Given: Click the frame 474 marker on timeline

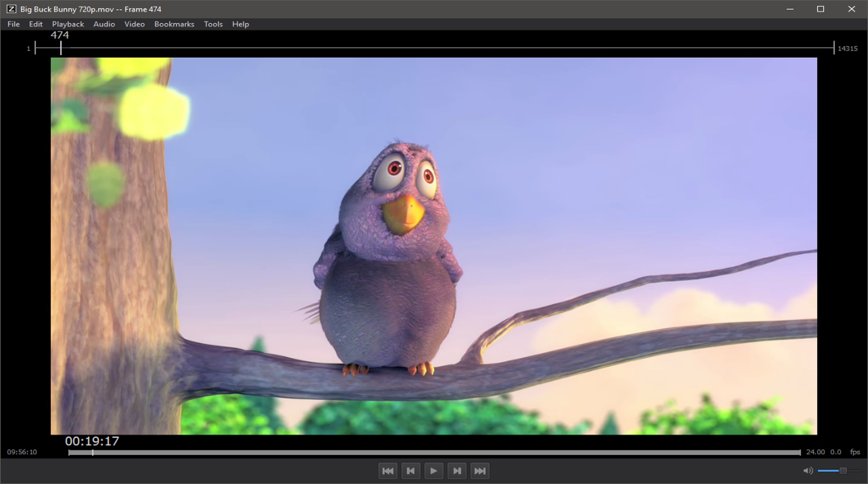Looking at the screenshot, I should (x=61, y=48).
